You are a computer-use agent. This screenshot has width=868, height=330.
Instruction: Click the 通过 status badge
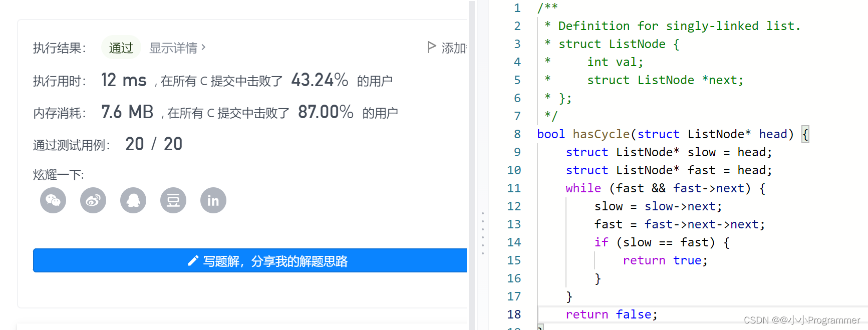pos(121,48)
